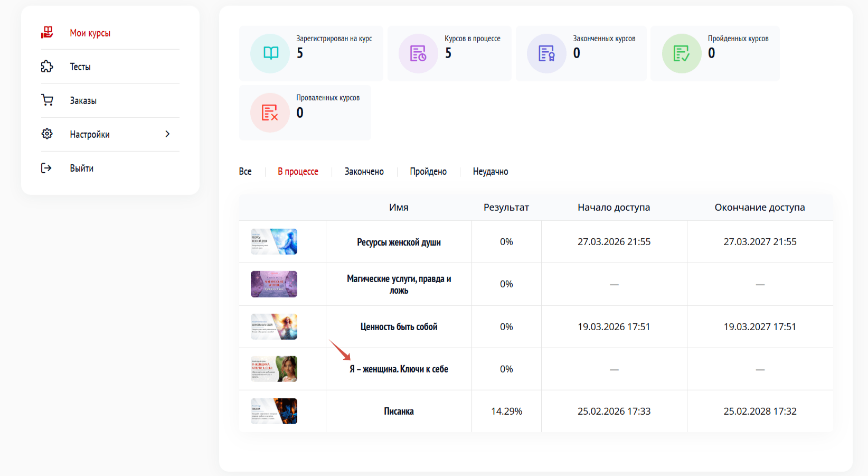Click the Я – женщина course thumbnail
Viewport: 868px width, 476px height.
[274, 369]
